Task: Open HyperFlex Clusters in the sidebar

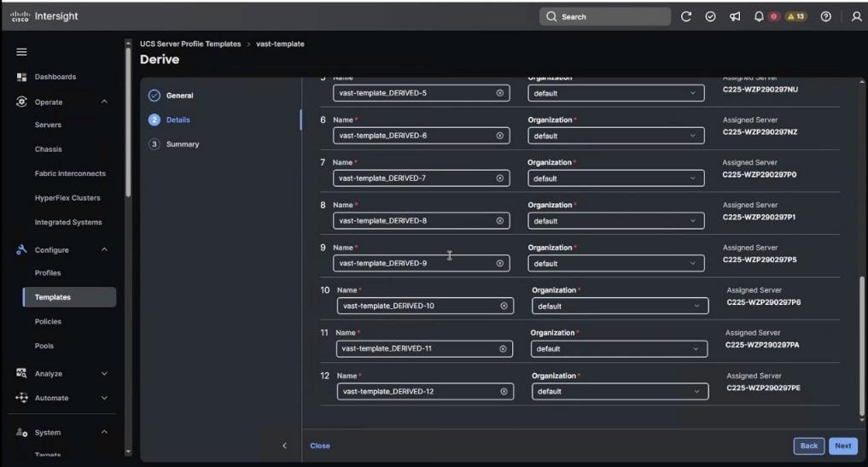Action: pyautogui.click(x=67, y=198)
